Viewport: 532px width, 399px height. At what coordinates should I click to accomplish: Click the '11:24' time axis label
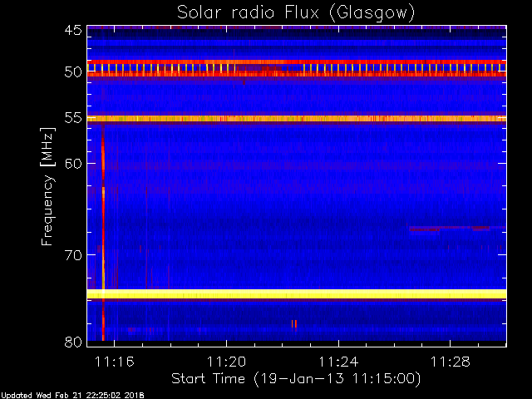pyautogui.click(x=338, y=362)
